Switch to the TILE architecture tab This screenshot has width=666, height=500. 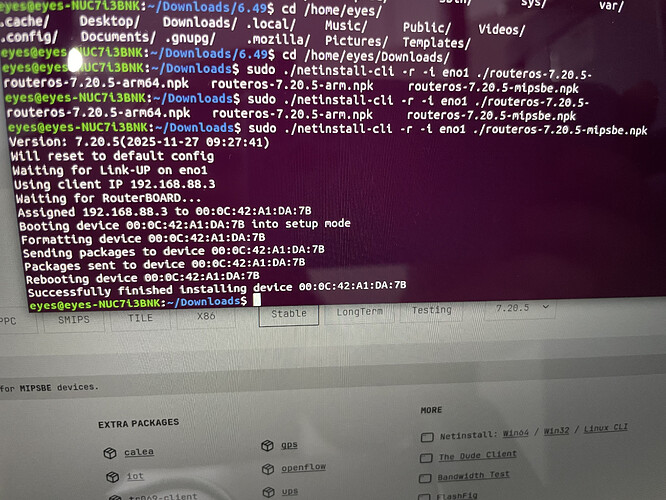point(141,318)
